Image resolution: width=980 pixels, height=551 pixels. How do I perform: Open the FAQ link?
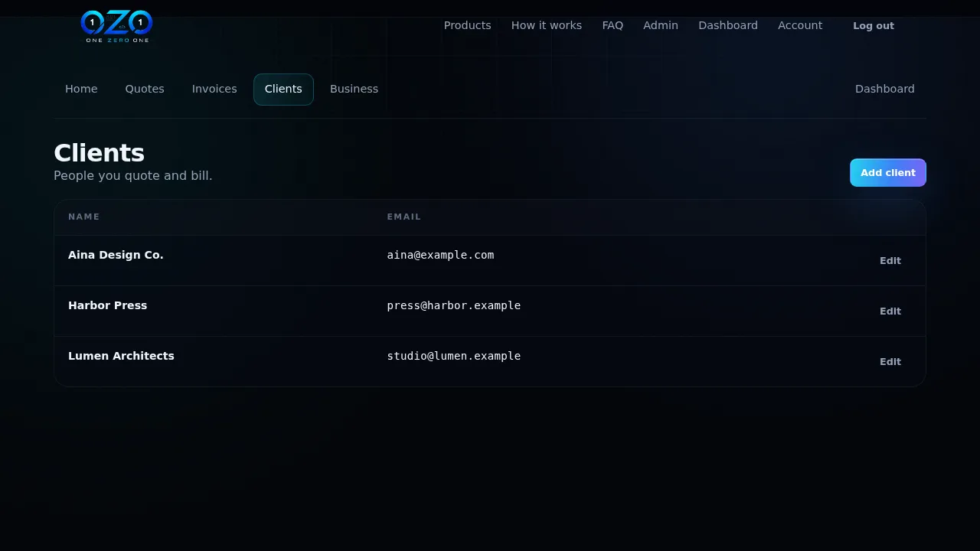612,25
